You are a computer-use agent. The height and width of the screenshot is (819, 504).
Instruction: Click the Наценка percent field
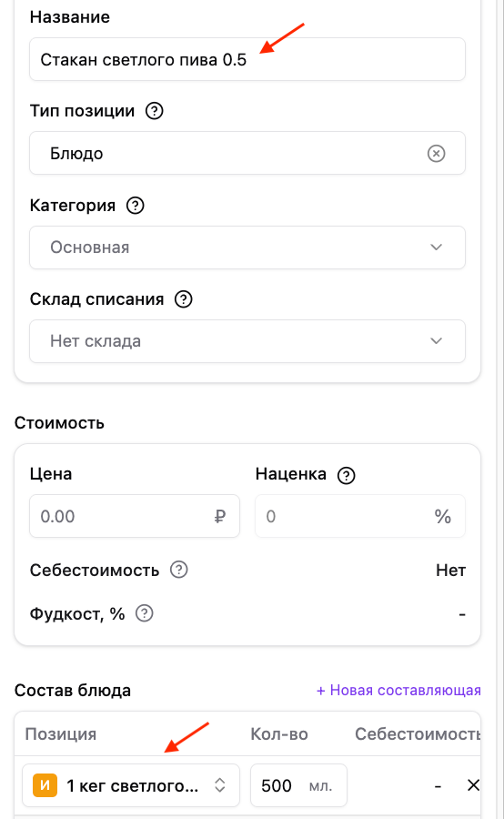(360, 516)
